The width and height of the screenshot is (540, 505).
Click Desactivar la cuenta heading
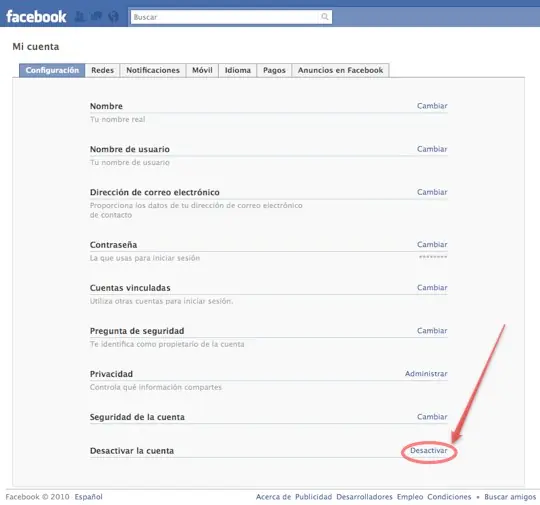[132, 451]
